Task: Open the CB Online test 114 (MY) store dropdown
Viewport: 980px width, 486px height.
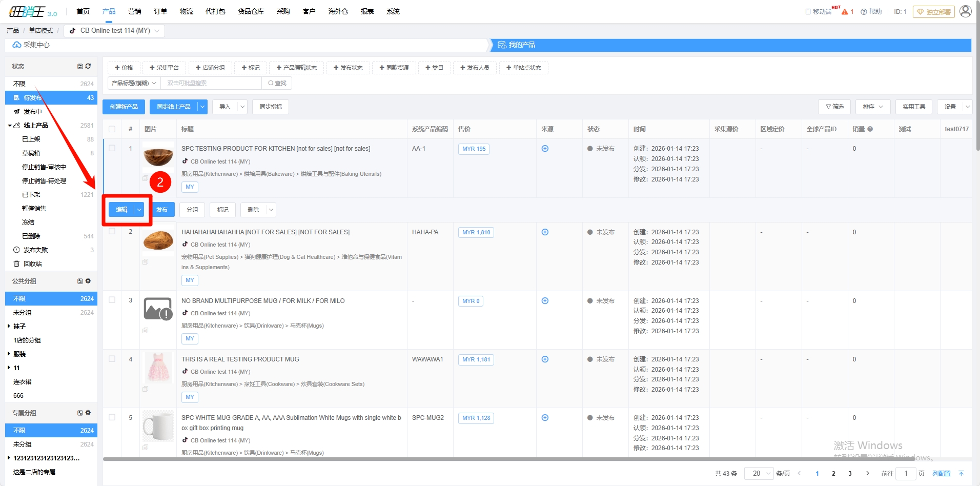Action: [x=114, y=31]
